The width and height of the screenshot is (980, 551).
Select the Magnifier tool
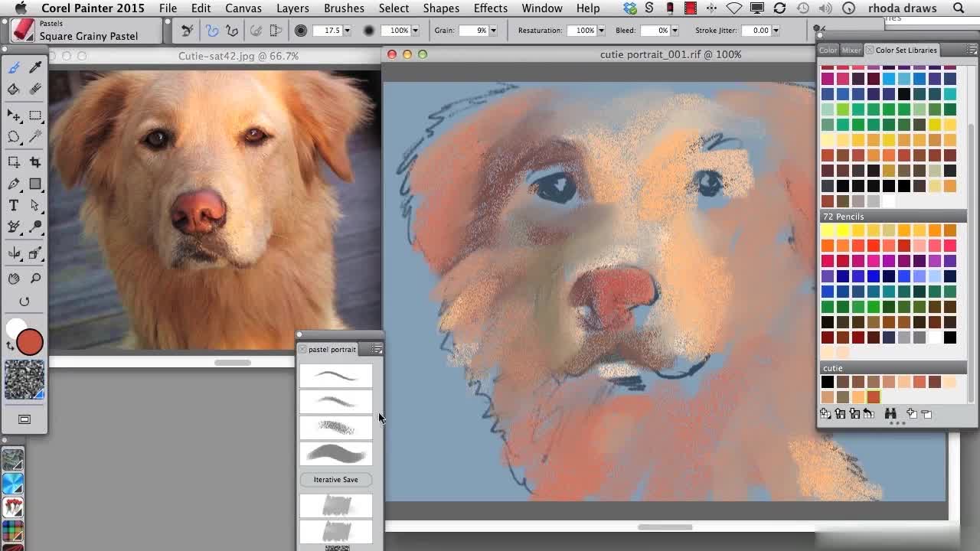pos(35,279)
